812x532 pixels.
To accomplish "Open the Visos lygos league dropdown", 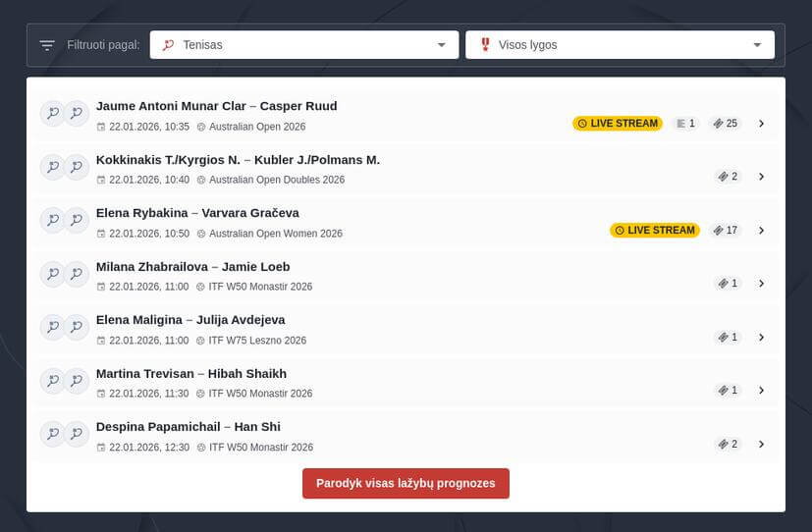I will pos(620,45).
